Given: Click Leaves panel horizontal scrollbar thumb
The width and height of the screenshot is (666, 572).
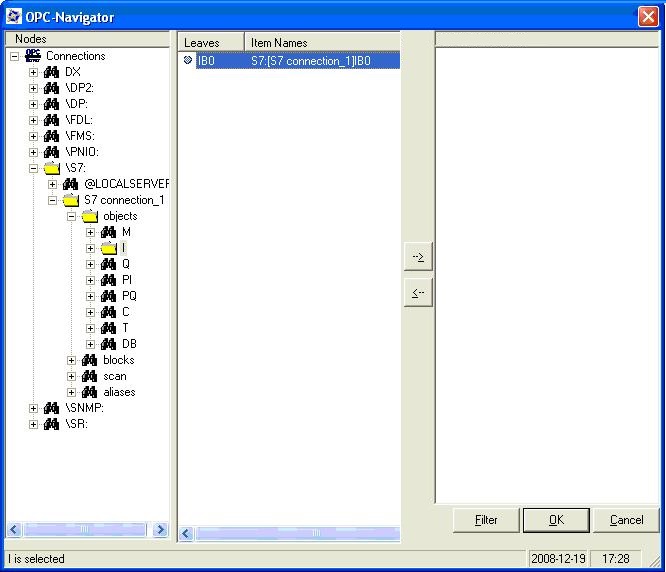Looking at the screenshot, I should tap(297, 533).
